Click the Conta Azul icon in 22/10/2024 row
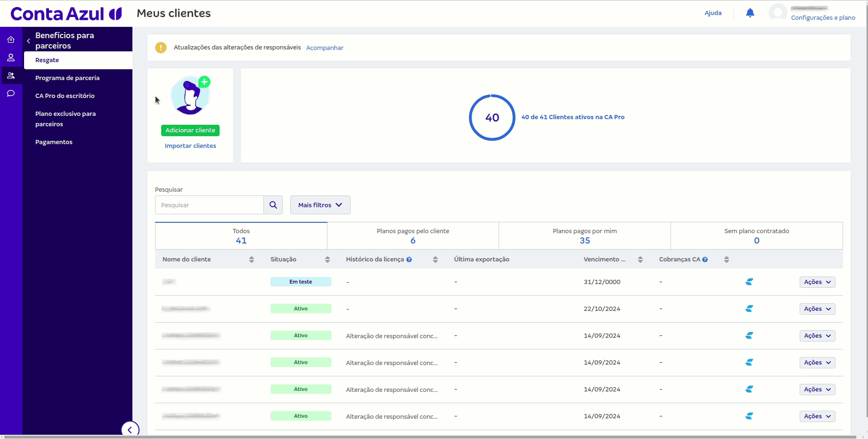 tap(749, 309)
